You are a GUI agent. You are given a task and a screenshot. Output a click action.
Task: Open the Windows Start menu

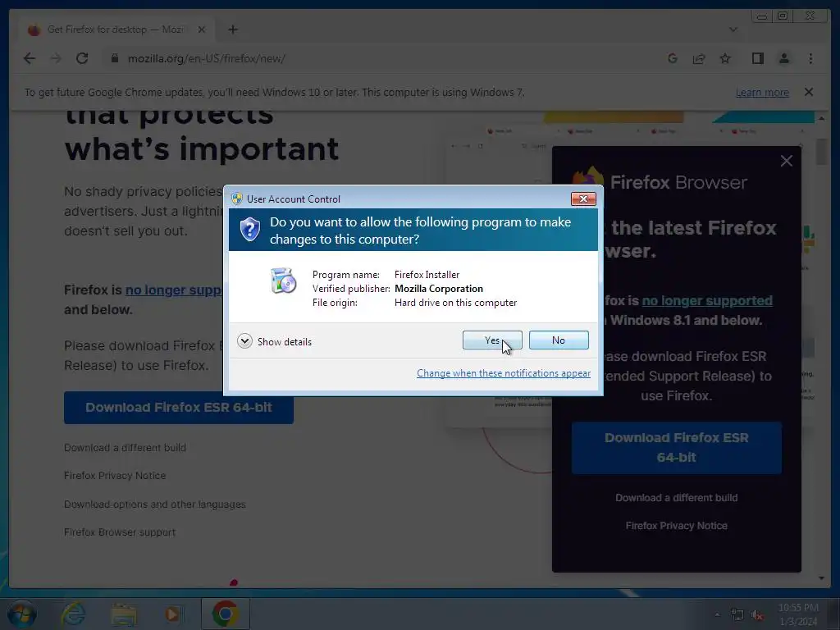pyautogui.click(x=22, y=614)
